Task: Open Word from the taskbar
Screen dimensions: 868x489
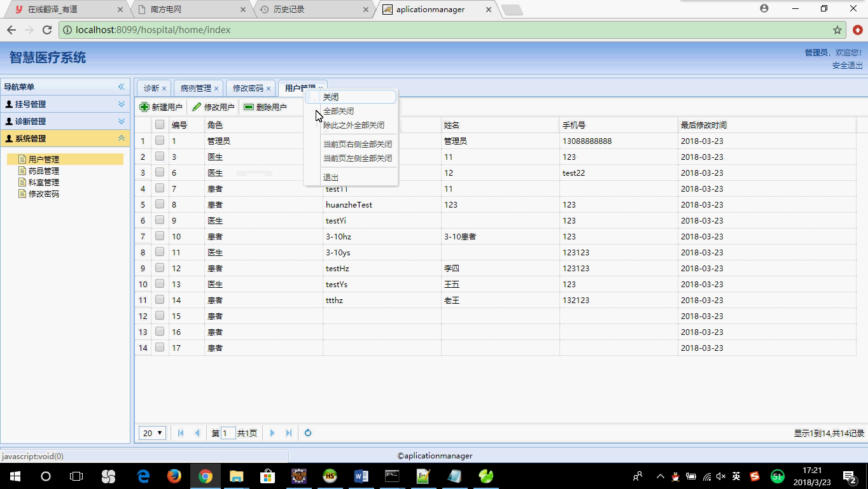Action: (x=361, y=476)
